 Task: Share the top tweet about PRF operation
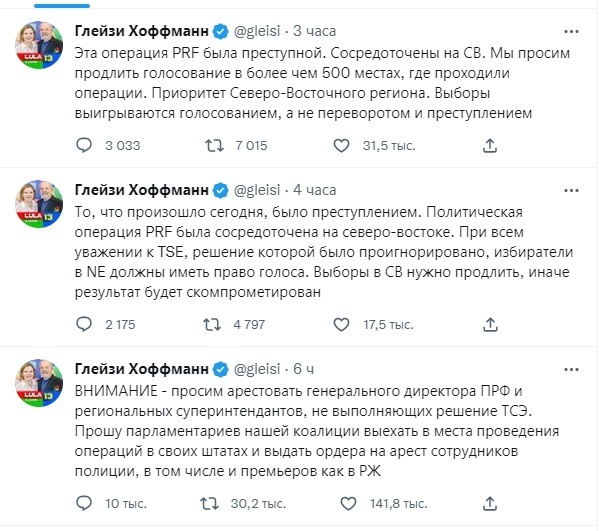489,147
